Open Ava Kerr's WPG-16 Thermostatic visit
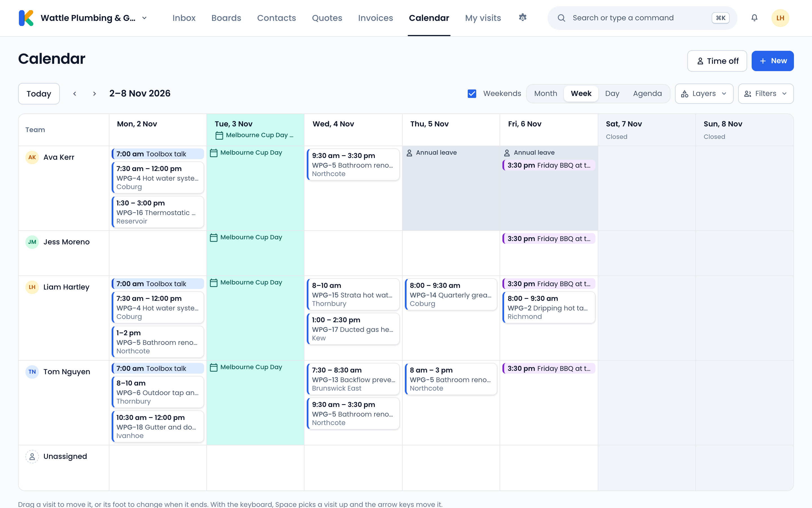This screenshot has width=812, height=508. [158, 212]
